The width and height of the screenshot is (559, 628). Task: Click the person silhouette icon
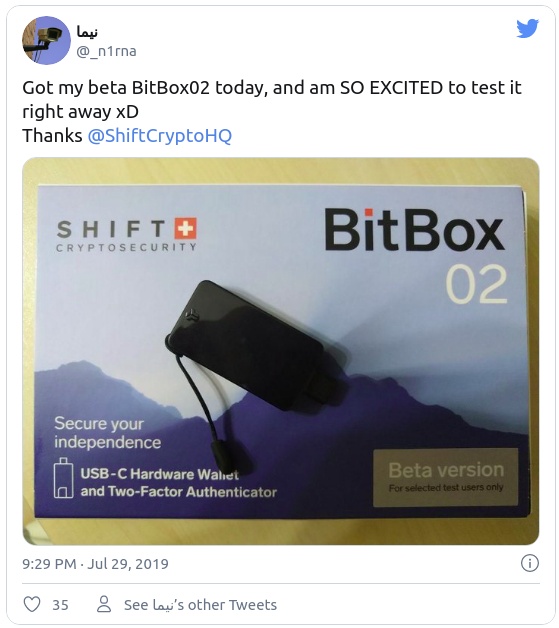point(104,604)
